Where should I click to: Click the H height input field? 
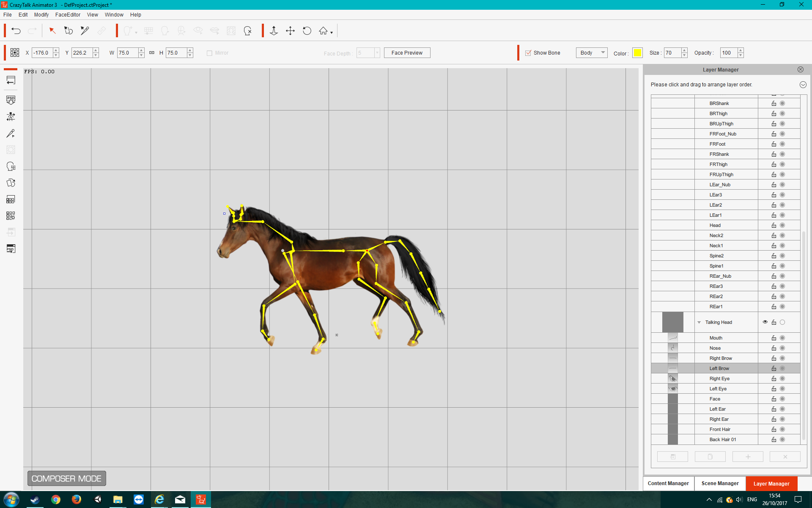[176, 52]
